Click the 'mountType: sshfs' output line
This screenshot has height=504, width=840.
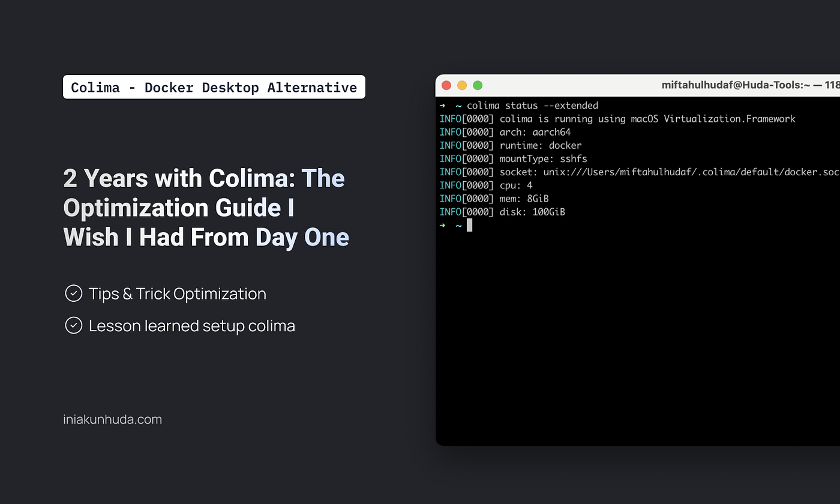[514, 158]
